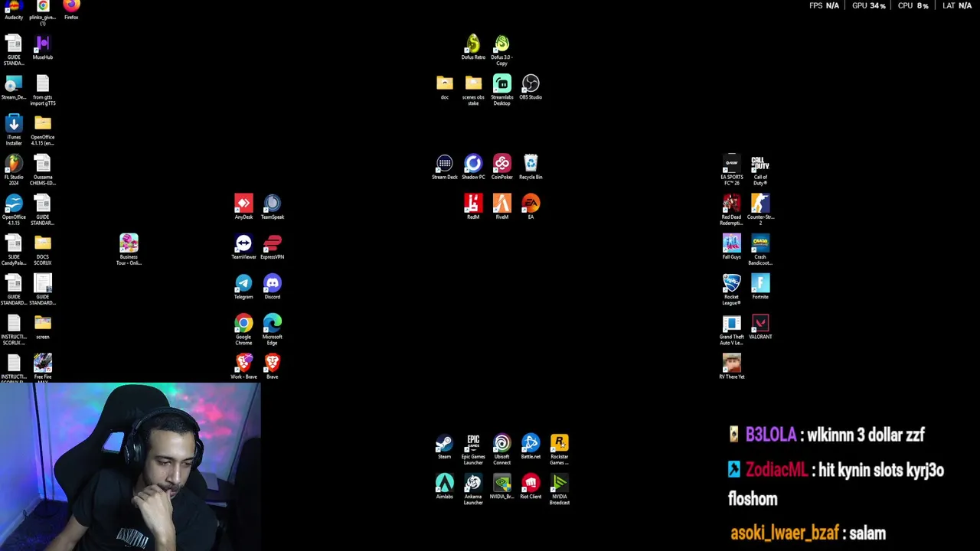Image resolution: width=980 pixels, height=551 pixels.
Task: Open Dofus 3.0 - Copy icon
Action: 501,51
